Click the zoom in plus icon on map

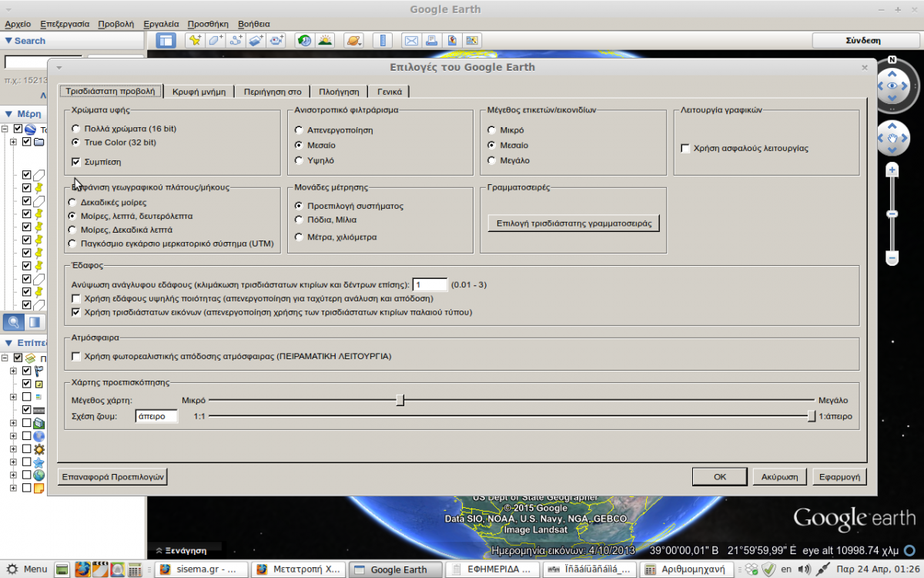(892, 170)
